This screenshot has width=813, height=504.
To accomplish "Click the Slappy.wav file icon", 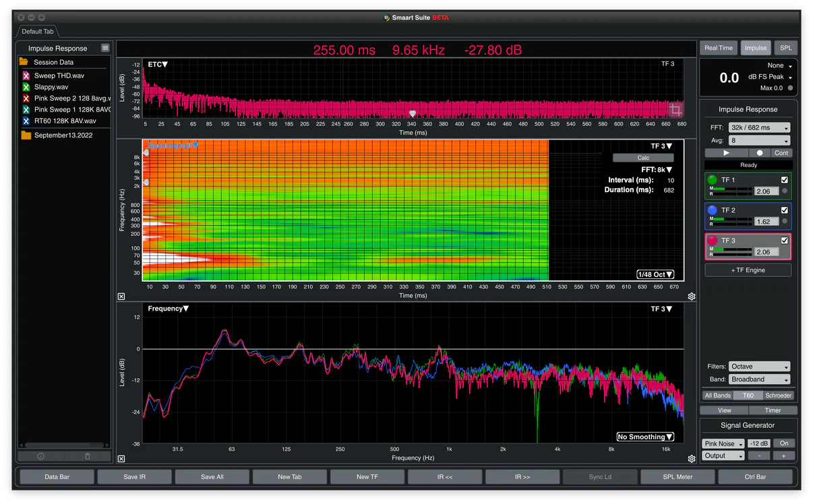I will [26, 87].
